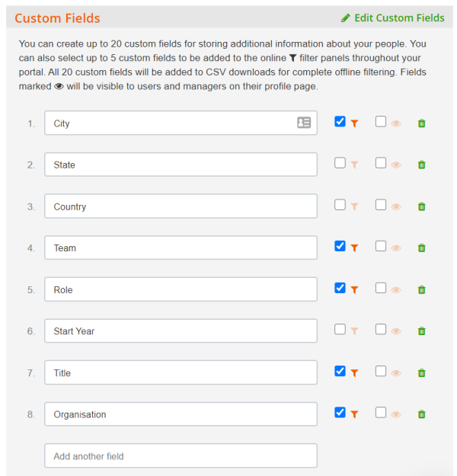Delete the Title custom field
The height and width of the screenshot is (476, 457).
pos(421,372)
